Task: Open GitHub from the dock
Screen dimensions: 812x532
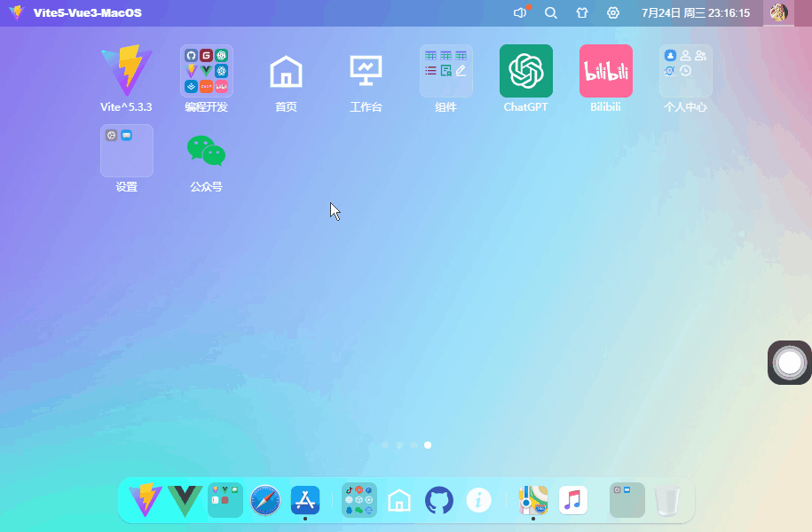Action: click(439, 500)
